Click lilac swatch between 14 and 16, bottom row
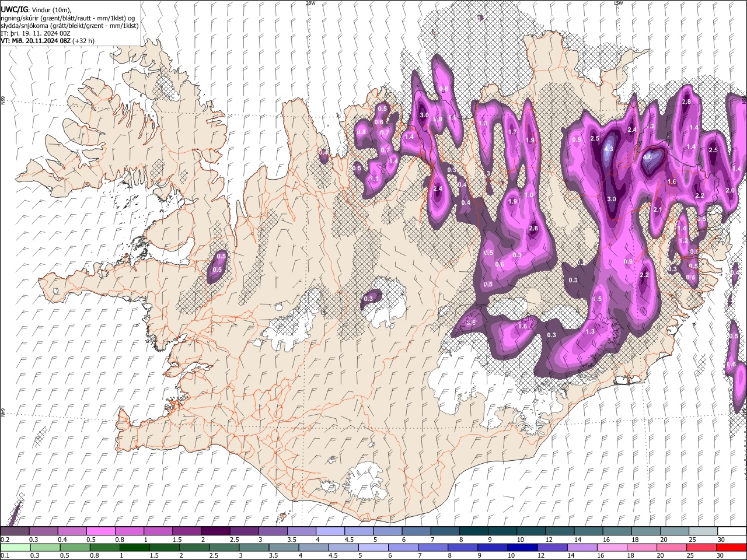747x560 pixels. tap(581, 547)
